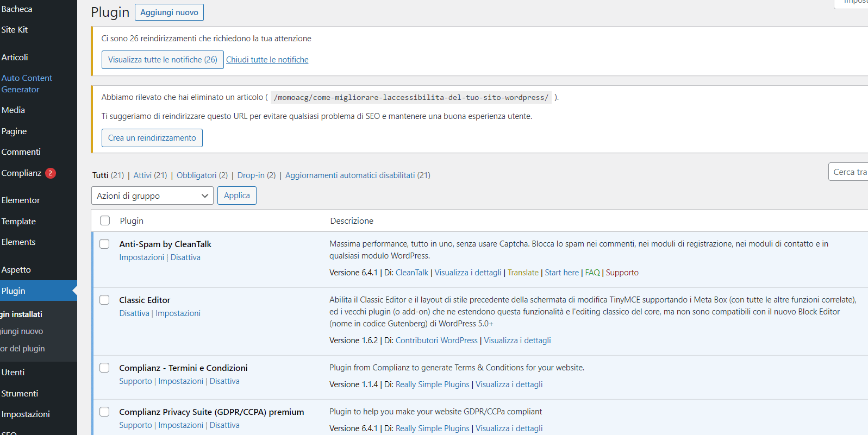Image resolution: width=868 pixels, height=435 pixels.
Task: Click the Cerca plugin search field
Action: pos(849,172)
